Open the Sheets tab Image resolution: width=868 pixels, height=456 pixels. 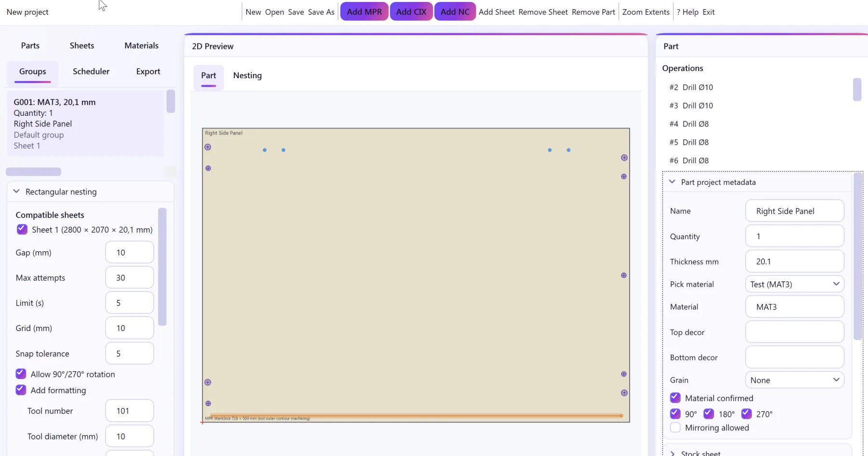click(82, 45)
